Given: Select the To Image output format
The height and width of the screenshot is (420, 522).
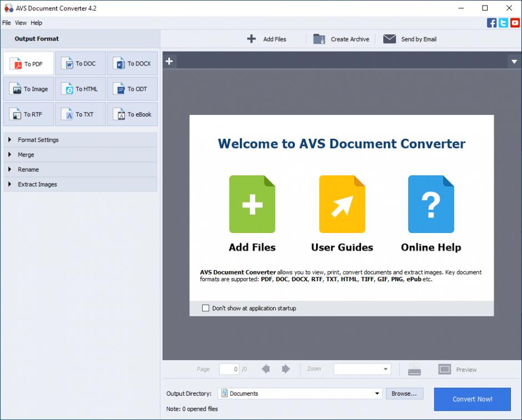Looking at the screenshot, I should tap(29, 89).
